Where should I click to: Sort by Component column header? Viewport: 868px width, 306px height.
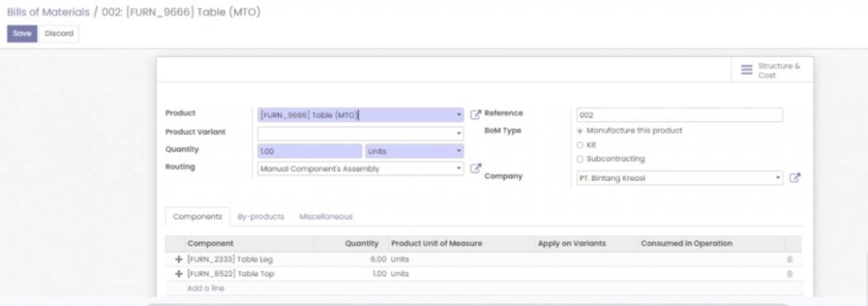tap(210, 243)
